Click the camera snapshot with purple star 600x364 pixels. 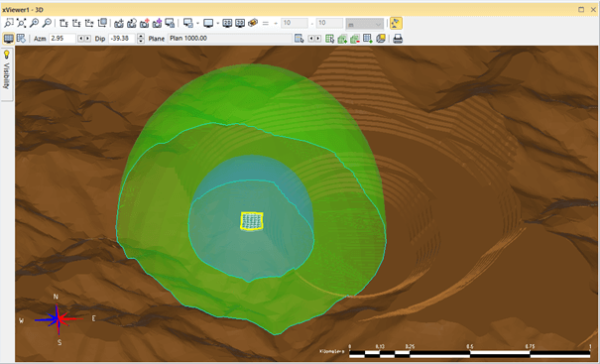(157, 24)
